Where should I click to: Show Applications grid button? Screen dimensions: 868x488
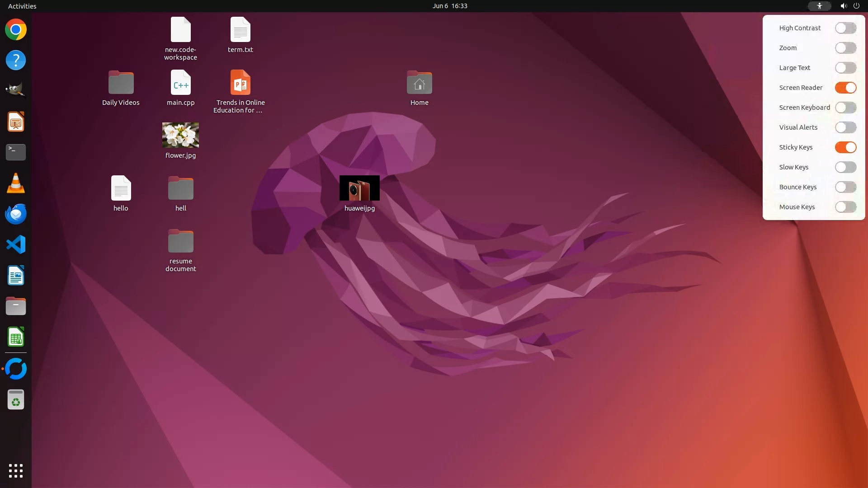pyautogui.click(x=16, y=470)
